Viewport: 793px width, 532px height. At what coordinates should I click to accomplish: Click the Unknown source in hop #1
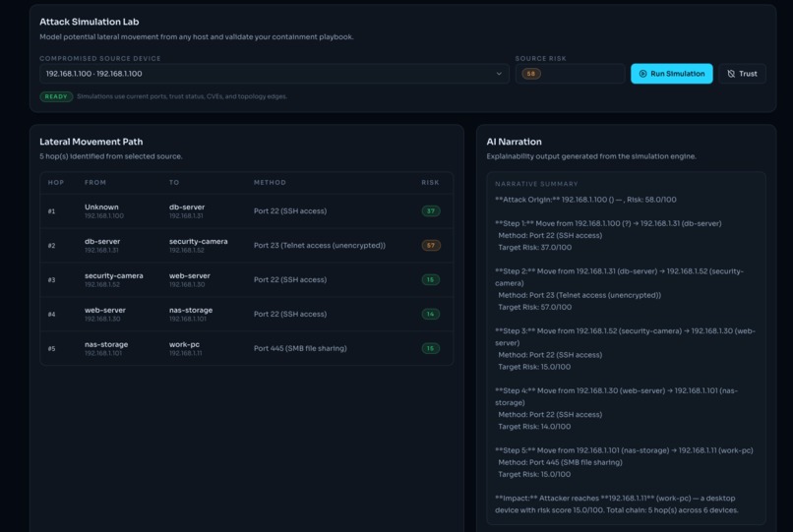coord(101,207)
